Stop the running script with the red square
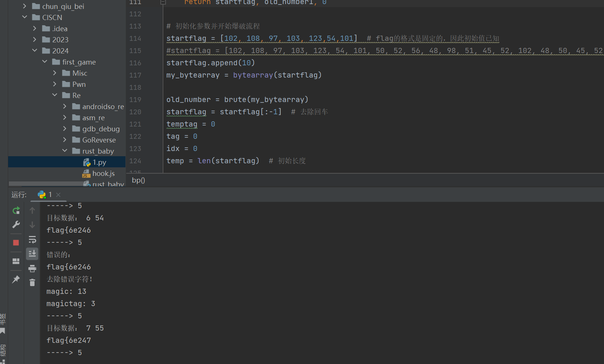Image resolution: width=604 pixels, height=364 pixels. pyautogui.click(x=16, y=243)
